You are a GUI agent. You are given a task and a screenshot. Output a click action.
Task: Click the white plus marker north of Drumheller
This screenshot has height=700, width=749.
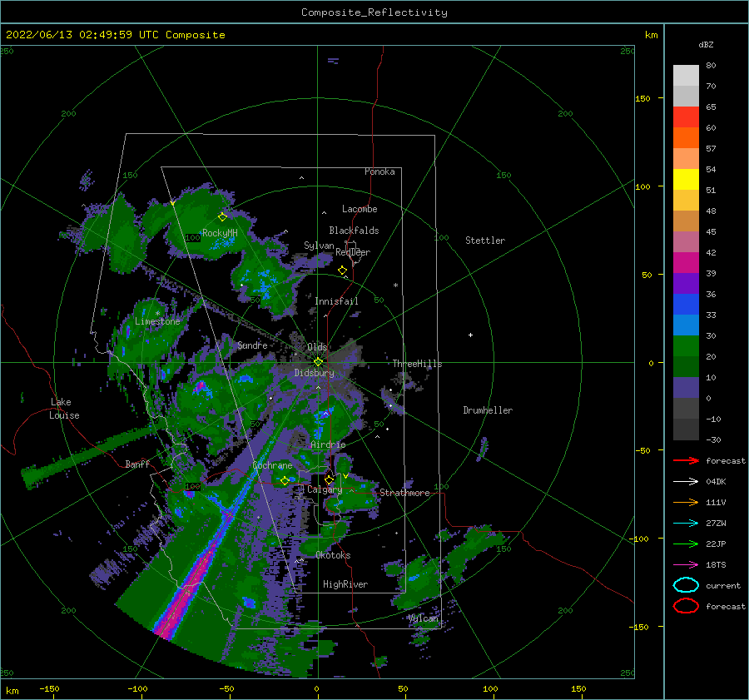(x=470, y=335)
